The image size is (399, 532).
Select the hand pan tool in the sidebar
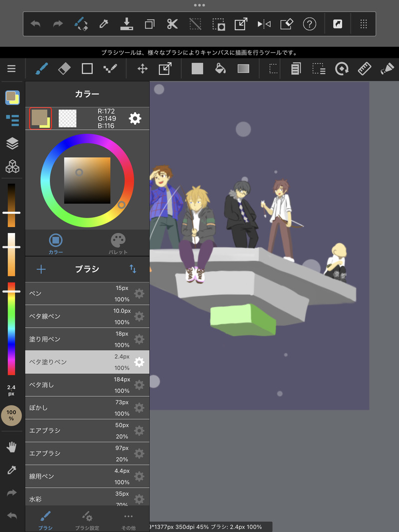(x=11, y=447)
